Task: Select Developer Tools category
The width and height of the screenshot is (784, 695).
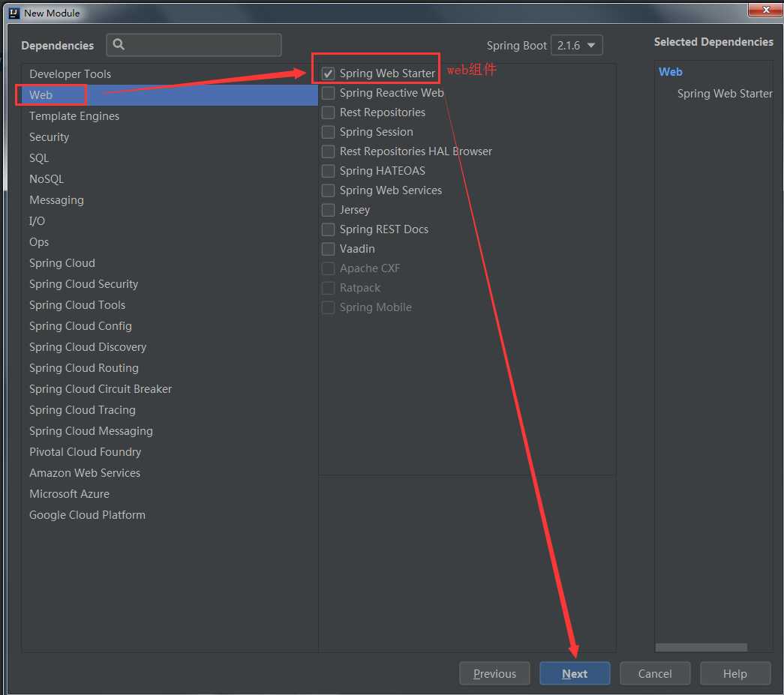Action: click(170, 74)
